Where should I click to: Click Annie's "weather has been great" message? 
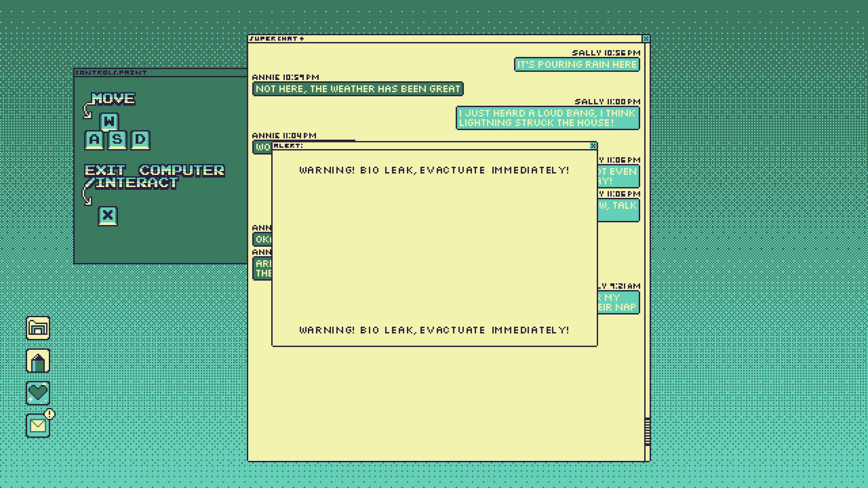click(x=358, y=89)
